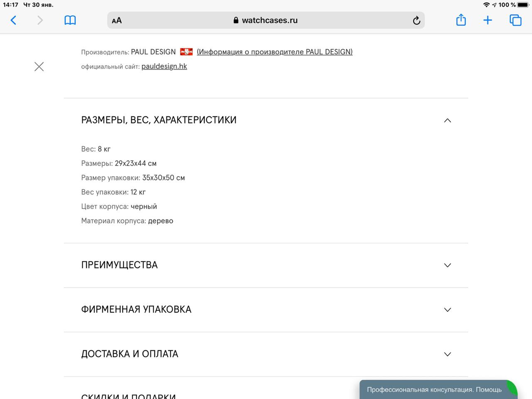Expand the ПРЕИМУЩЕСТВА section chevron
The height and width of the screenshot is (399, 532).
click(x=448, y=265)
